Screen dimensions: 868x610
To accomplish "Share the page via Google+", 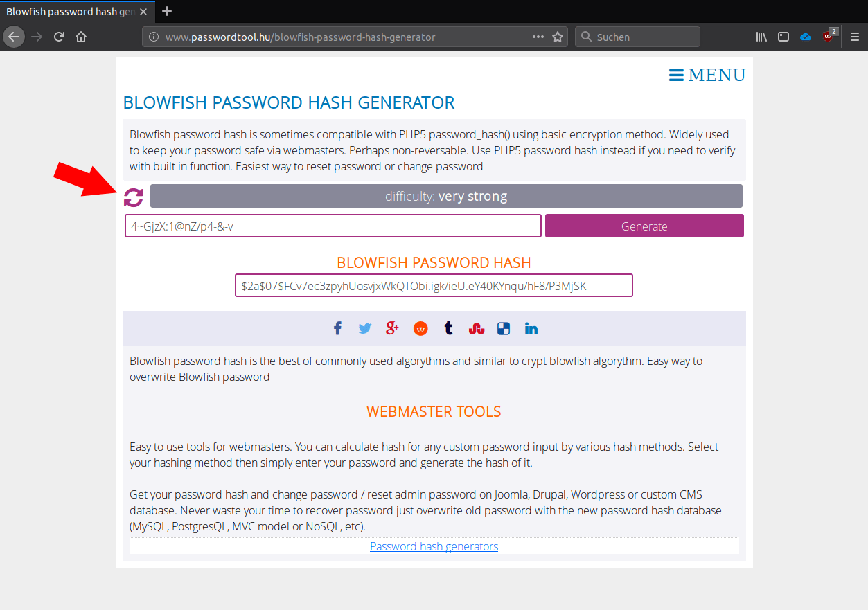I will pyautogui.click(x=392, y=328).
